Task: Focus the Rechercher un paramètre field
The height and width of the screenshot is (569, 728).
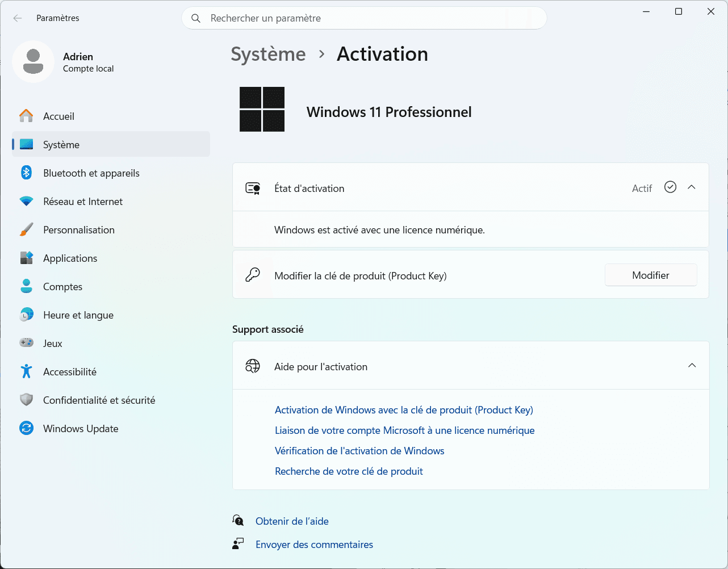Action: click(x=364, y=18)
